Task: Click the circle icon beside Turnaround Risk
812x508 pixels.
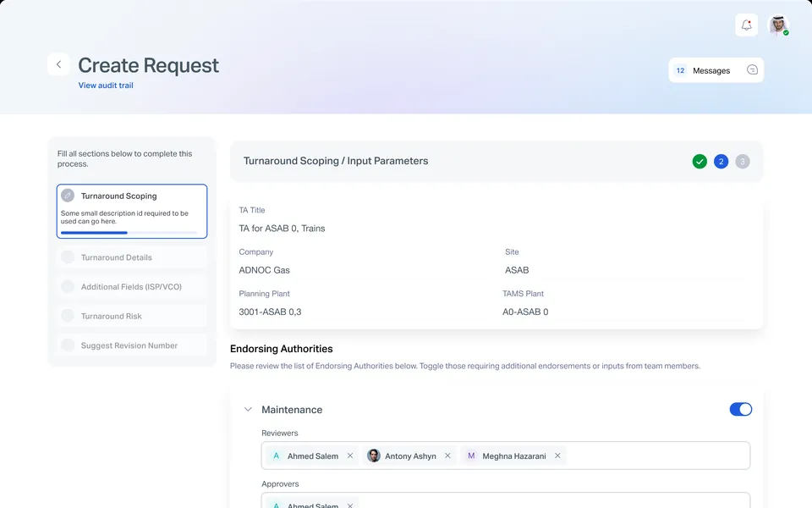Action: (x=68, y=316)
